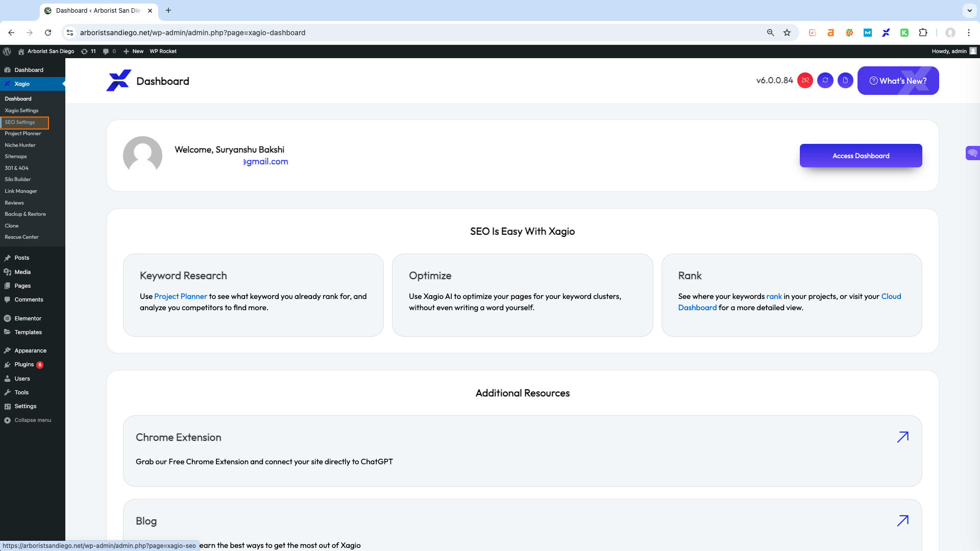Reload the page with refresh icon
Screen dimensions: 980x551
click(x=48, y=33)
